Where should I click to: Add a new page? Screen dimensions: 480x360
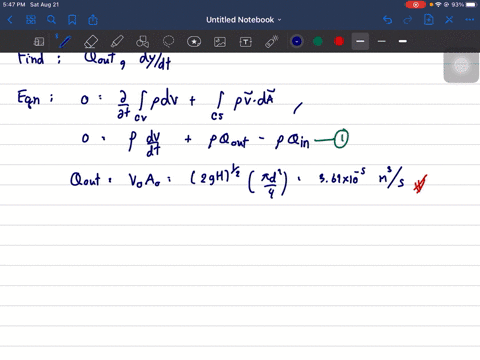(x=429, y=20)
